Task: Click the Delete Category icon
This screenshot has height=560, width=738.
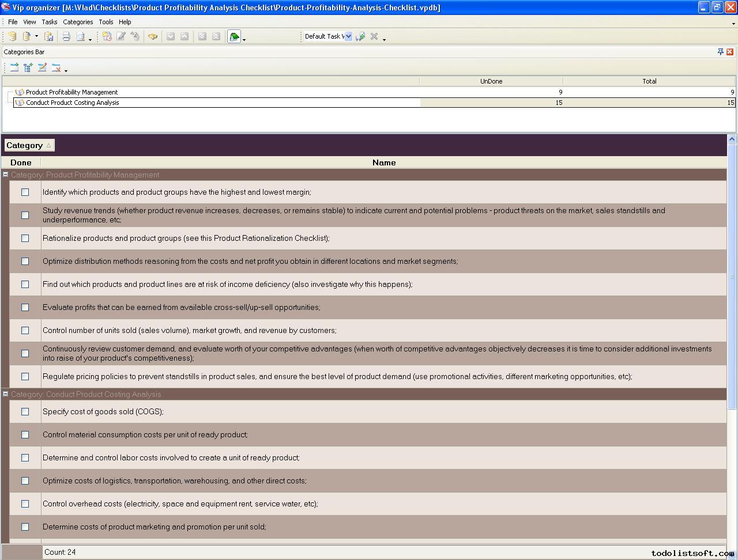Action: point(56,67)
